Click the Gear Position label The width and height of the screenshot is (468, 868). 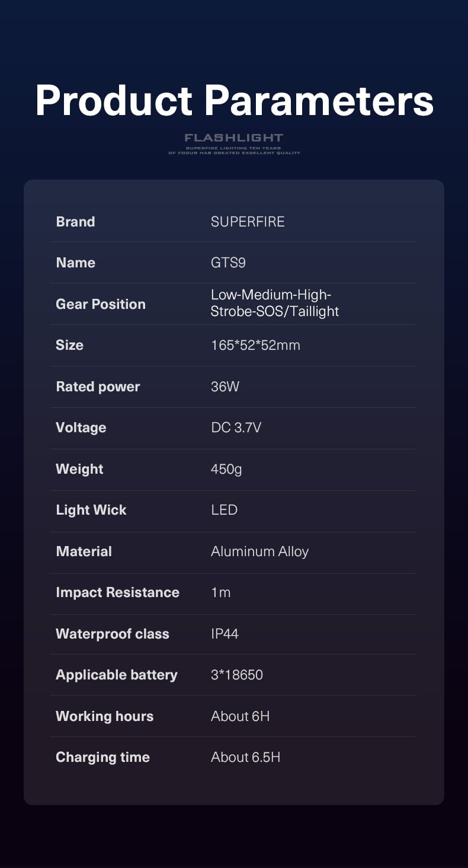[x=100, y=304]
